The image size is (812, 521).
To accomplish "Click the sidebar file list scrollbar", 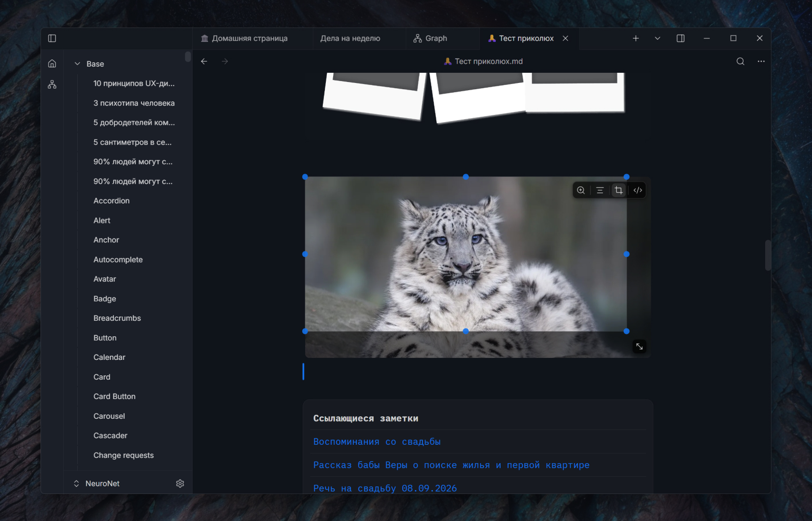I will point(188,57).
